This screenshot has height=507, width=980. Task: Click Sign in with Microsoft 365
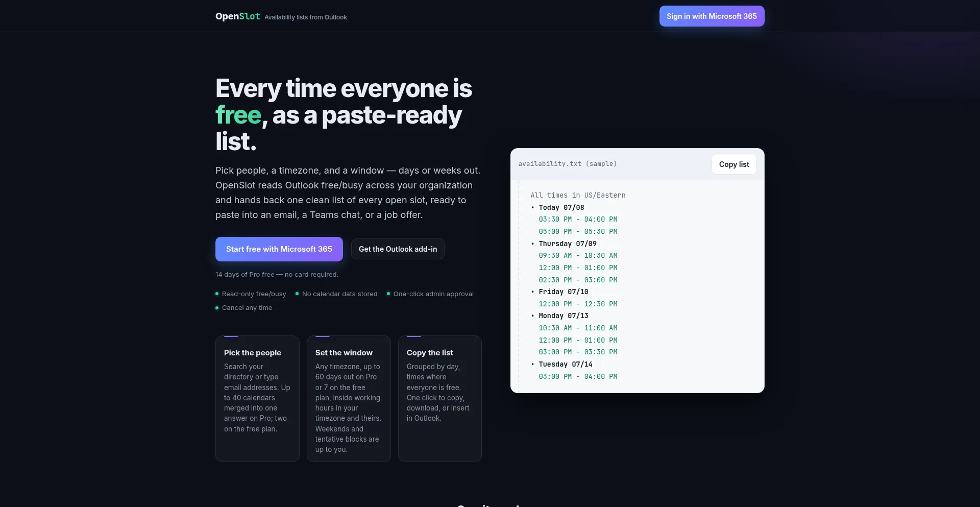click(x=712, y=16)
